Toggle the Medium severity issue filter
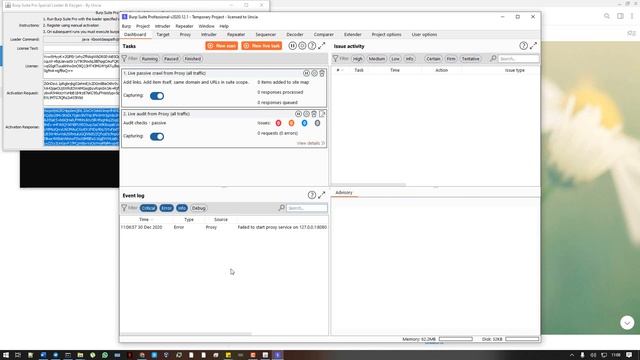 [377, 59]
